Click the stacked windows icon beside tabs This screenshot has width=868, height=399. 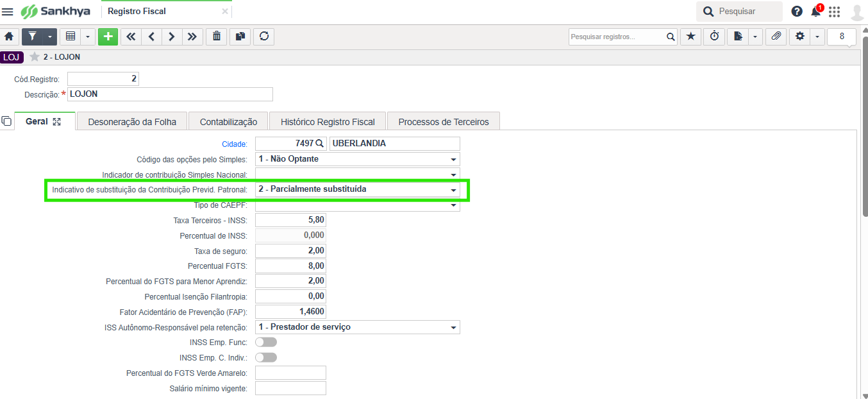6,121
